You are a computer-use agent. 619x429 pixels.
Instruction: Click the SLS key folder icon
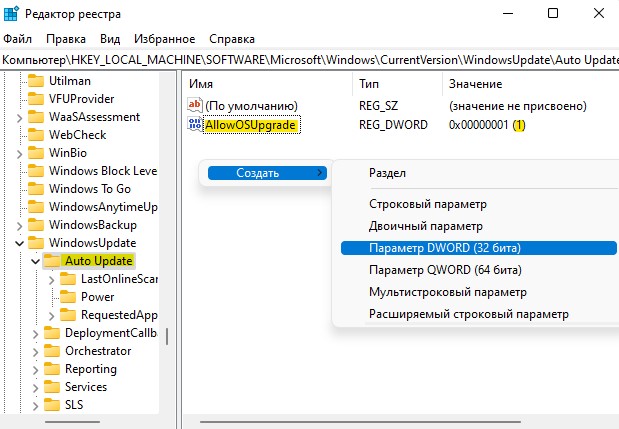click(52, 405)
